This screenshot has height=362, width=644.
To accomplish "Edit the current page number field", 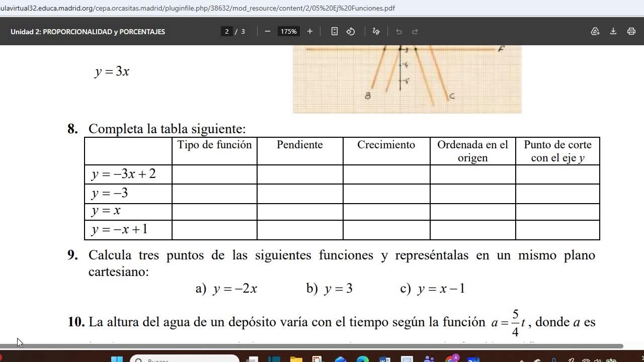I will (227, 31).
